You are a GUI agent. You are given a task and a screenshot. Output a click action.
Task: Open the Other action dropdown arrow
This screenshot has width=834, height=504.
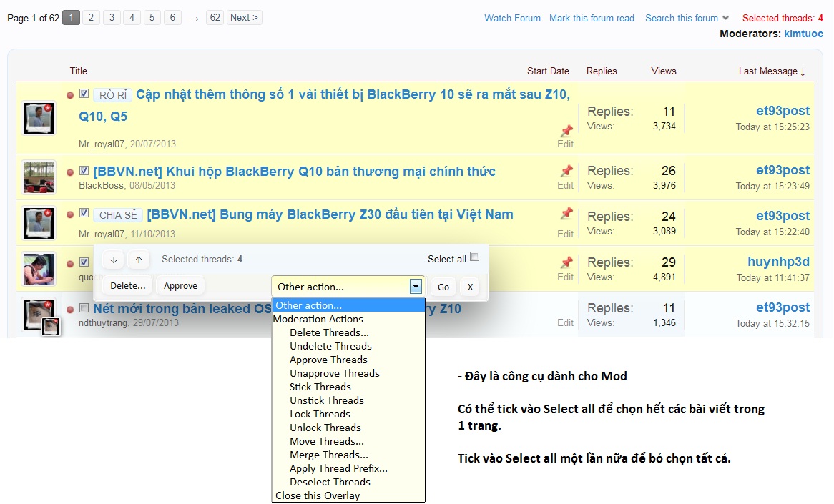click(x=416, y=287)
